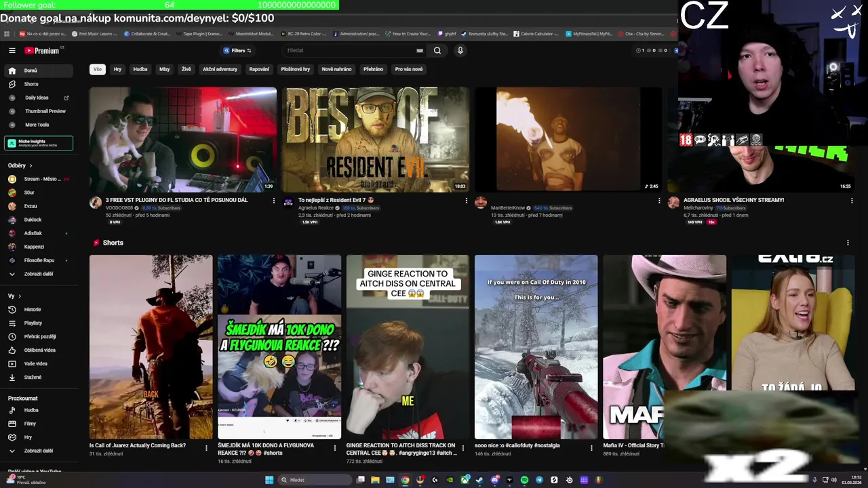Open Přehrát později watch later list
Image resolution: width=868 pixels, height=488 pixels.
pyautogui.click(x=39, y=336)
